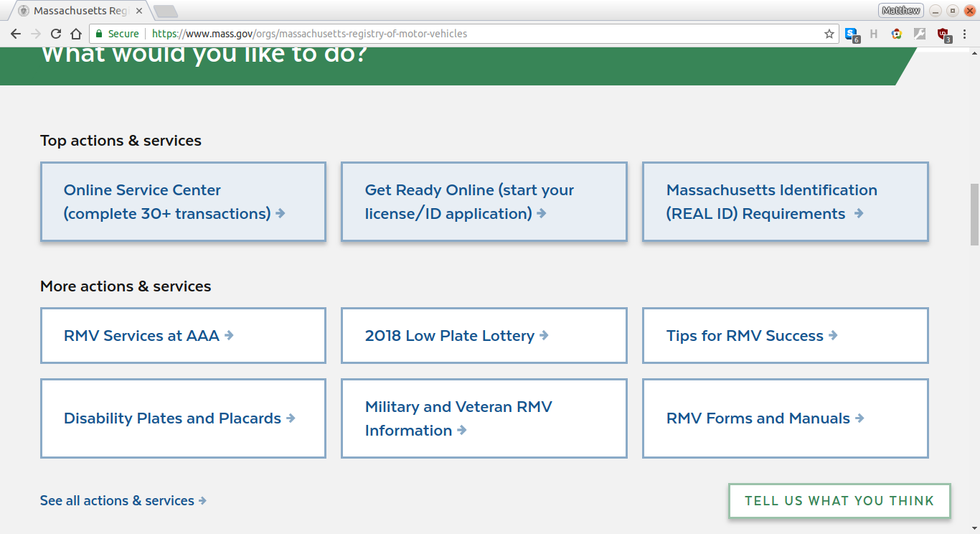This screenshot has width=980, height=534.
Task: Click the browser forward arrow
Action: pos(36,34)
